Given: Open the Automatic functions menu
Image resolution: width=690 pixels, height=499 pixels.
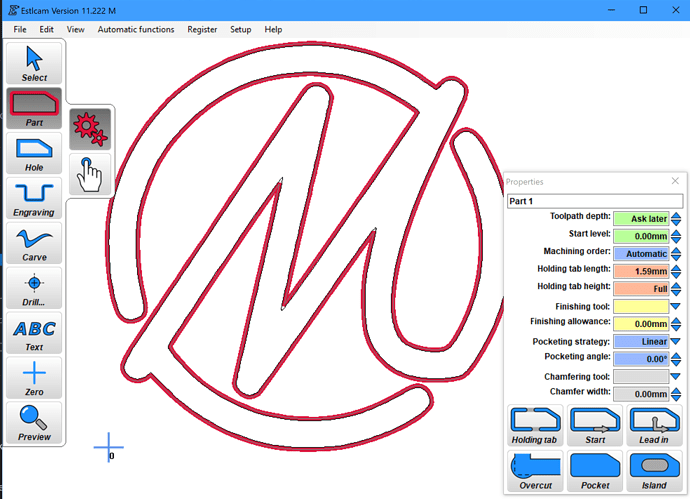Looking at the screenshot, I should 135,30.
